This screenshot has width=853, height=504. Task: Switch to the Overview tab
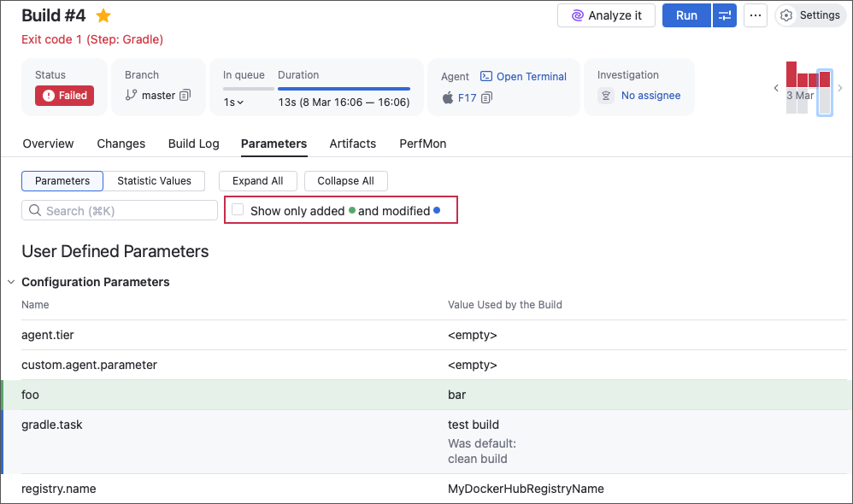click(48, 144)
